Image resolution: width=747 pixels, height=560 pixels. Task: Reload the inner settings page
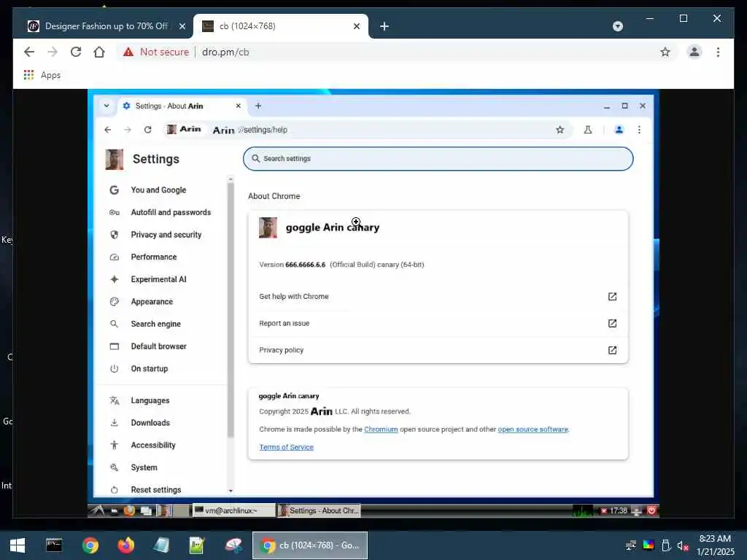tap(147, 130)
